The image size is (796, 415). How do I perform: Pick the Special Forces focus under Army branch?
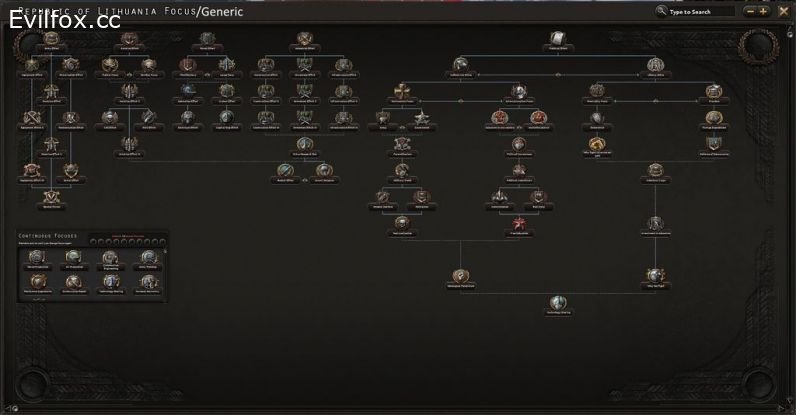pyautogui.click(x=51, y=198)
